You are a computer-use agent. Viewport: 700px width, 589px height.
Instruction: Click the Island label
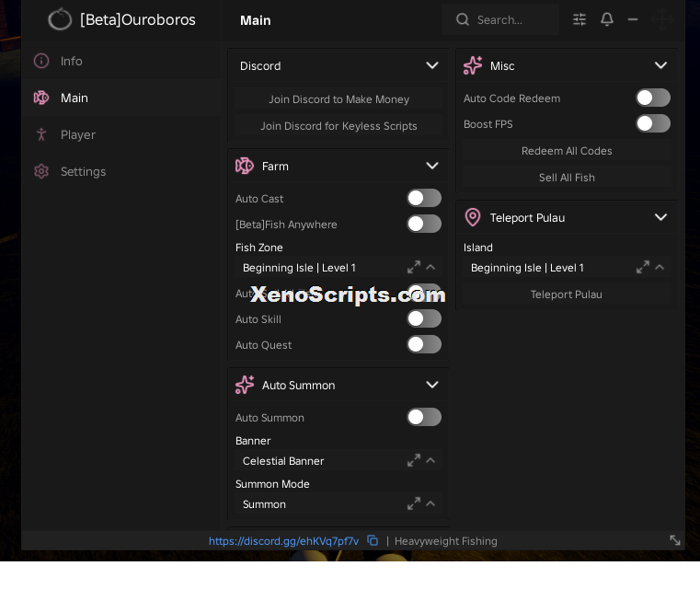(x=478, y=248)
